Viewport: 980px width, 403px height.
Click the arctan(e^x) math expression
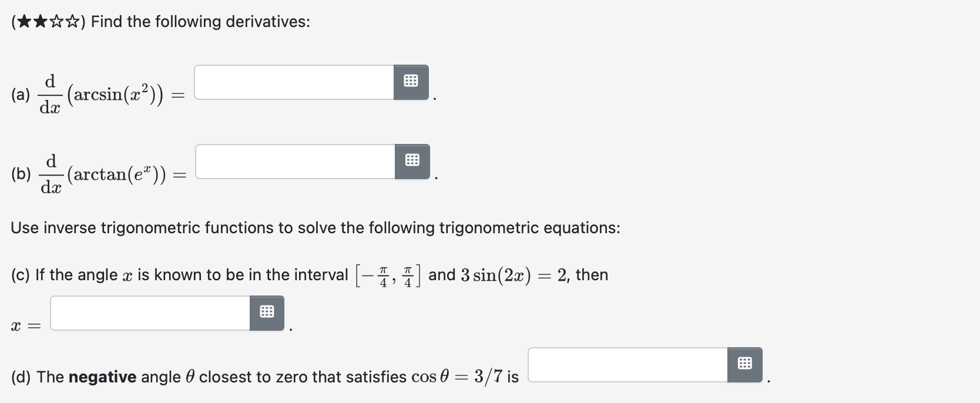pos(116,174)
